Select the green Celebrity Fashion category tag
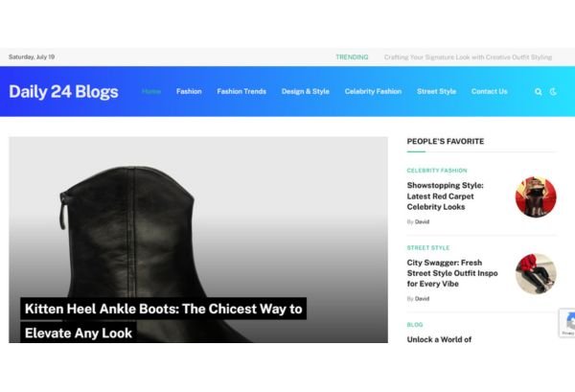Image resolution: width=575 pixels, height=392 pixels. click(x=437, y=171)
